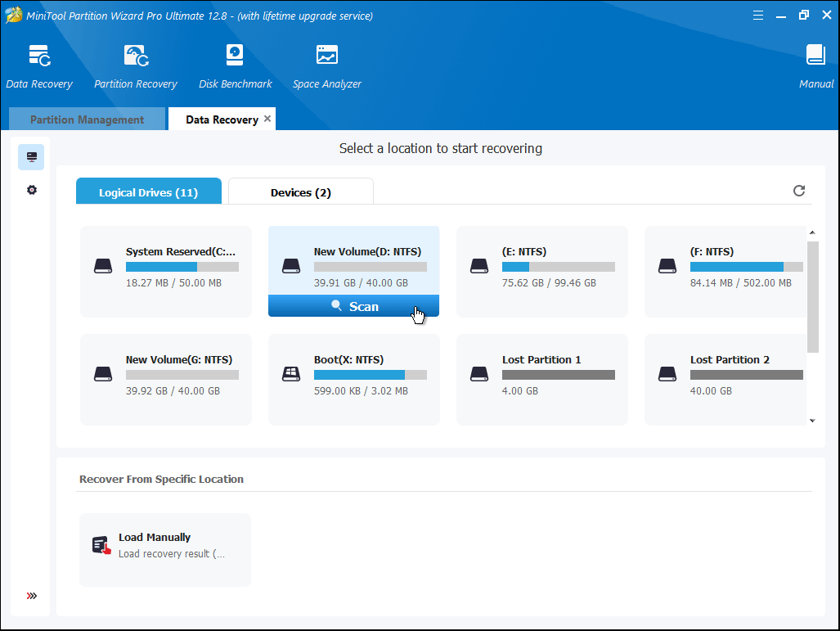This screenshot has height=631, width=840.
Task: Select the Data Recovery tab
Action: pyautogui.click(x=222, y=119)
